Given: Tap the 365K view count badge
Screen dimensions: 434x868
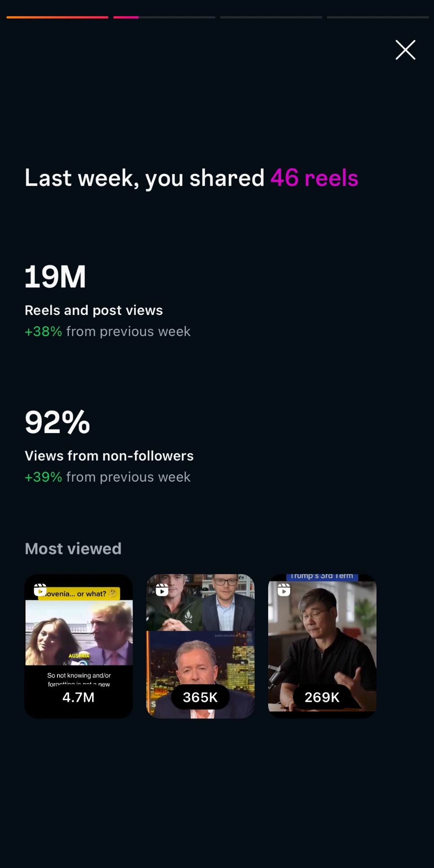Looking at the screenshot, I should click(200, 697).
